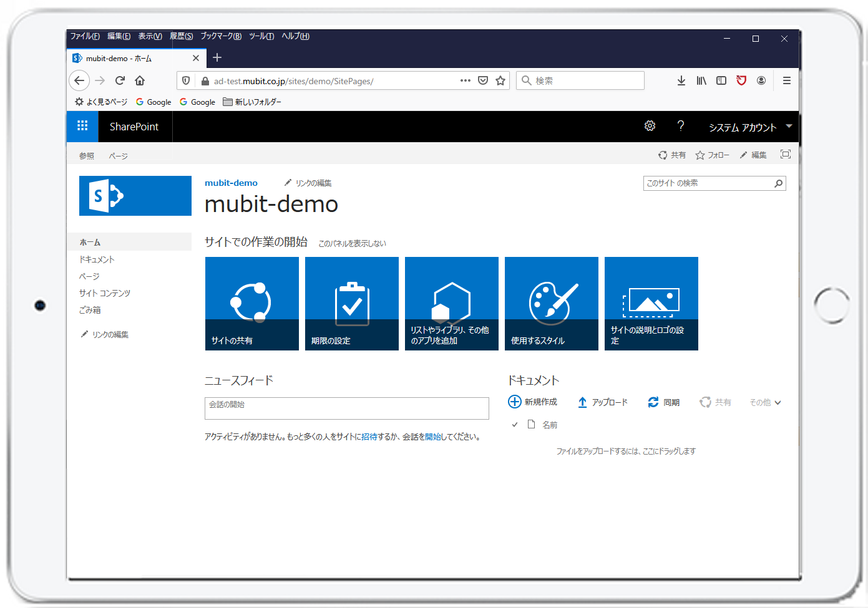
Task: Open the SharePoint settings gear
Action: 650,126
